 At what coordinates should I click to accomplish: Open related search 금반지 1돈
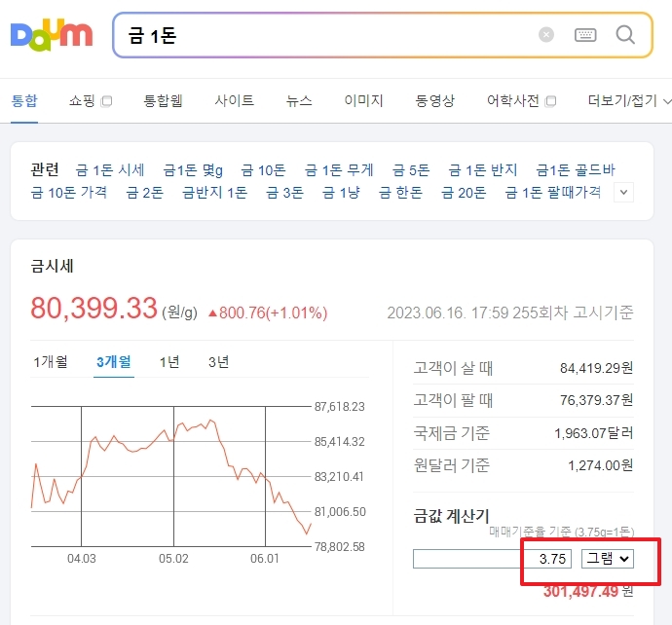point(214,193)
